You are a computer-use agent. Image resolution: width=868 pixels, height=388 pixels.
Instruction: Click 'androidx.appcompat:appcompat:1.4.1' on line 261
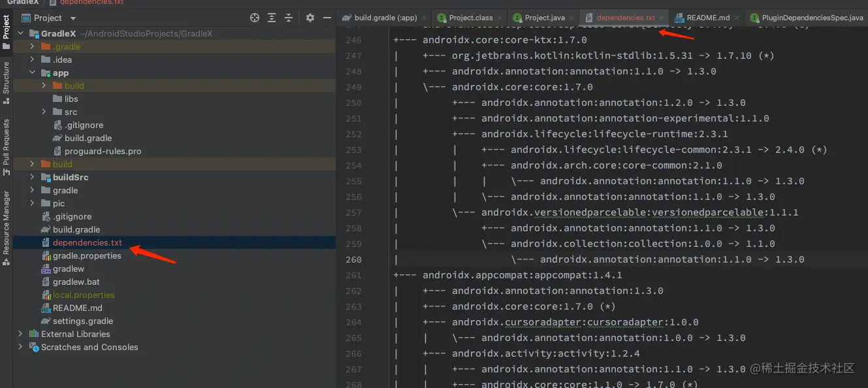[522, 275]
